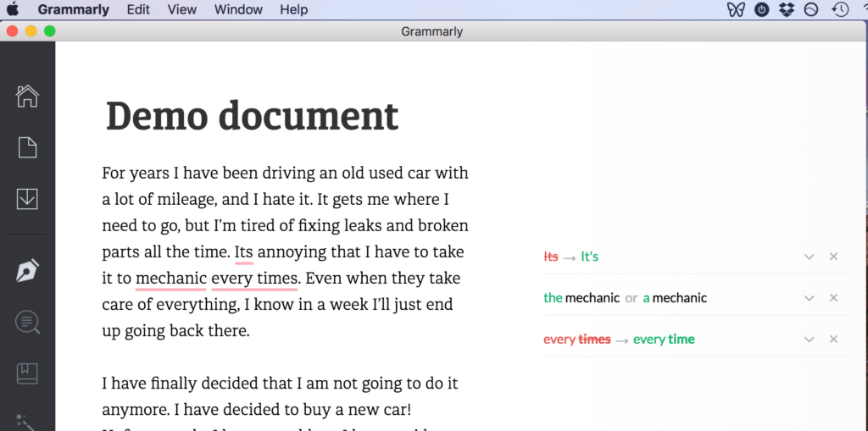
Task: Expand the Its → It's suggestion
Action: [810, 257]
